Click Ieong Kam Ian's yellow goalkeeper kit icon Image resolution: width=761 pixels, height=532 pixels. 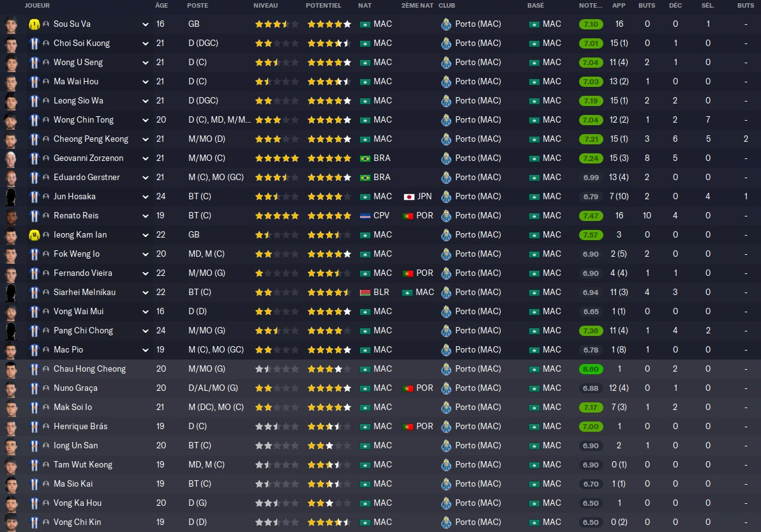[34, 235]
